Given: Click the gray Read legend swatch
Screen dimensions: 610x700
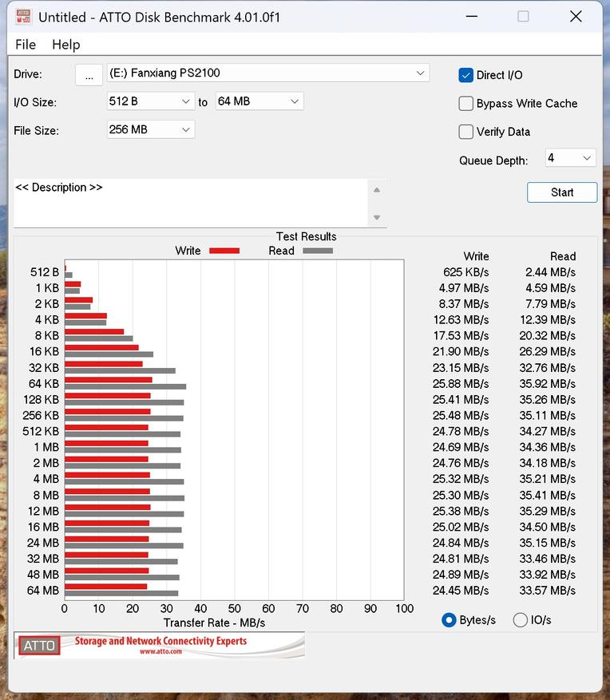Looking at the screenshot, I should tap(318, 251).
